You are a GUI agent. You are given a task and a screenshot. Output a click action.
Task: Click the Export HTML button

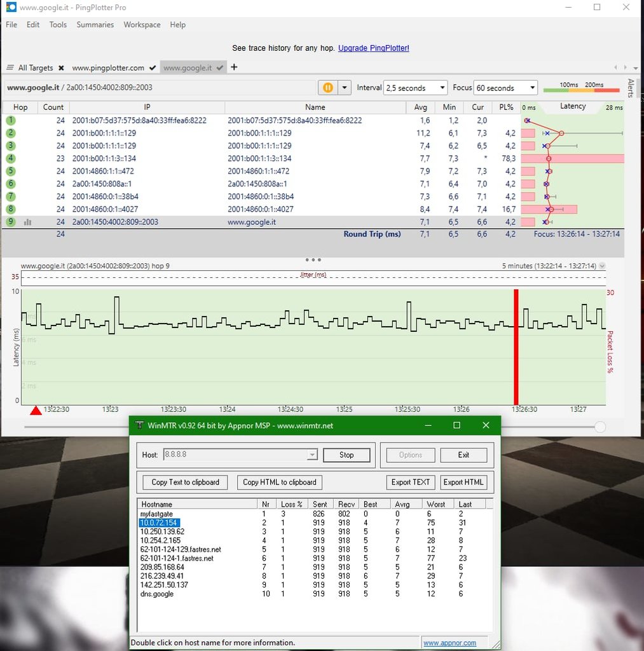[x=463, y=482]
